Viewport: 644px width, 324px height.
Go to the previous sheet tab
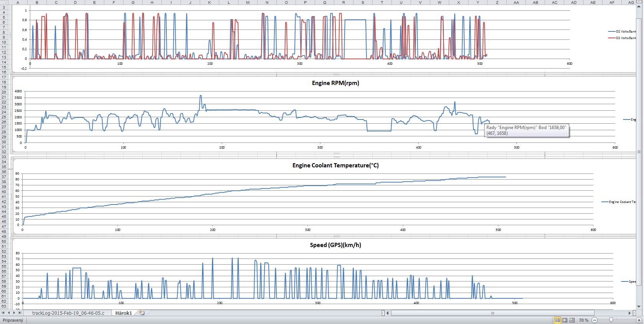9,313
